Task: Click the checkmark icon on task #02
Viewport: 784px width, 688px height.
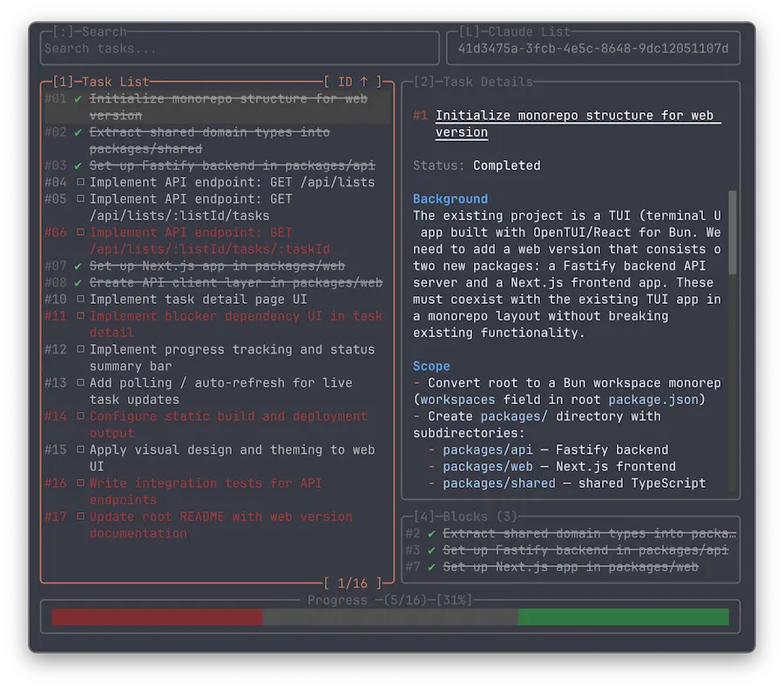Action: coord(79,132)
